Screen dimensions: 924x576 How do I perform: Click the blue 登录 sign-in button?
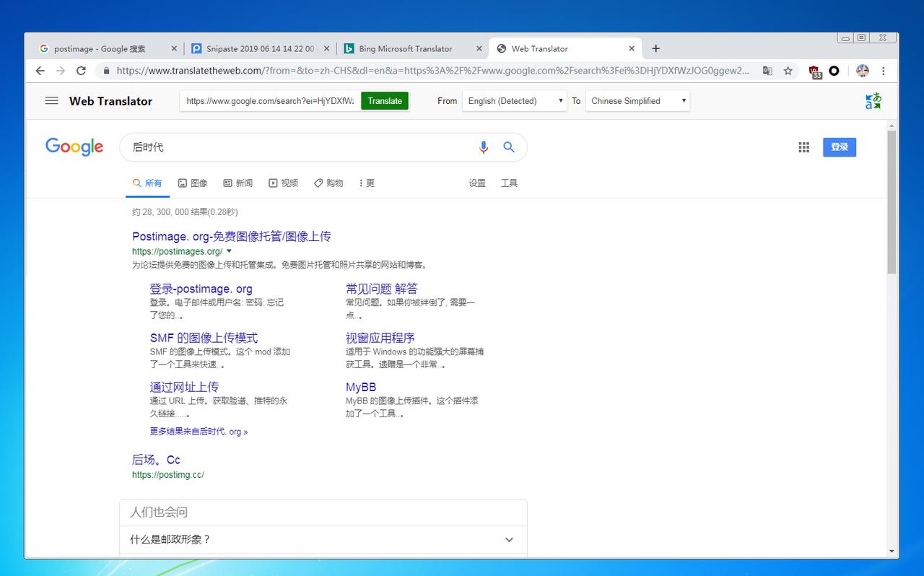click(840, 147)
